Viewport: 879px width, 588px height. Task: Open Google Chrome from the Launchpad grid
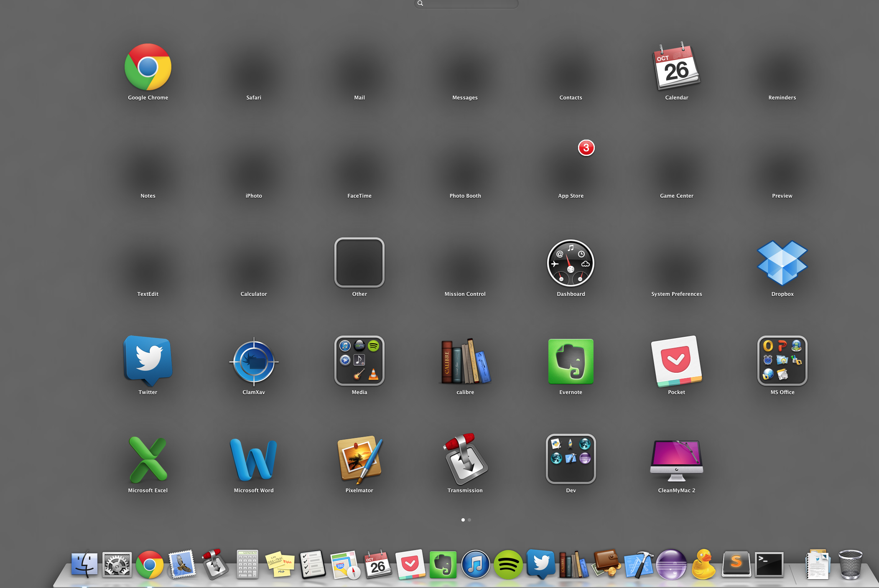(x=148, y=67)
